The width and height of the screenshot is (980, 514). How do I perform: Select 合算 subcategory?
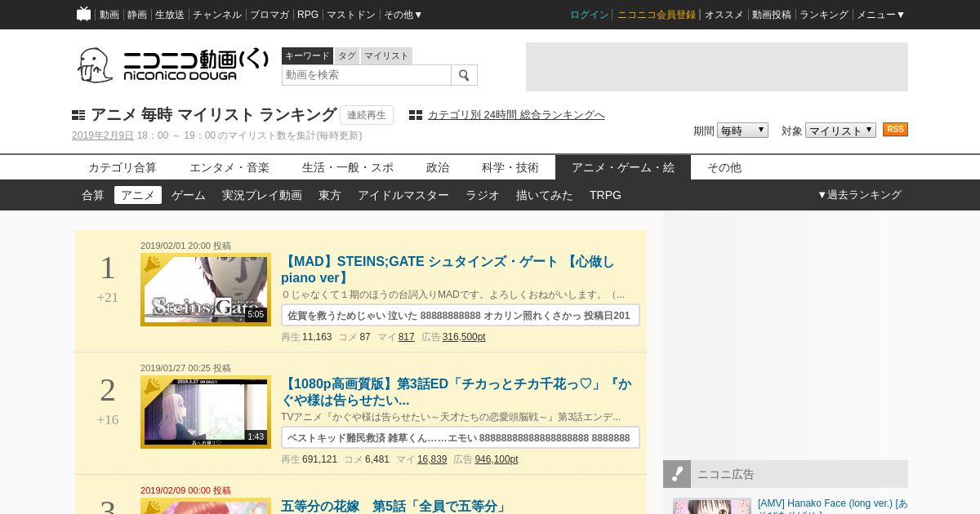pos(93,195)
